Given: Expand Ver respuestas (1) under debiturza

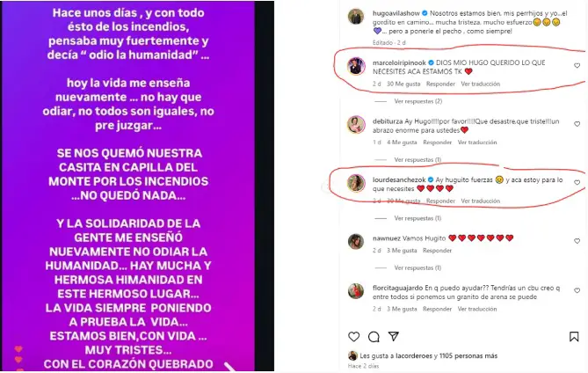Looking at the screenshot, I should click(x=417, y=160).
